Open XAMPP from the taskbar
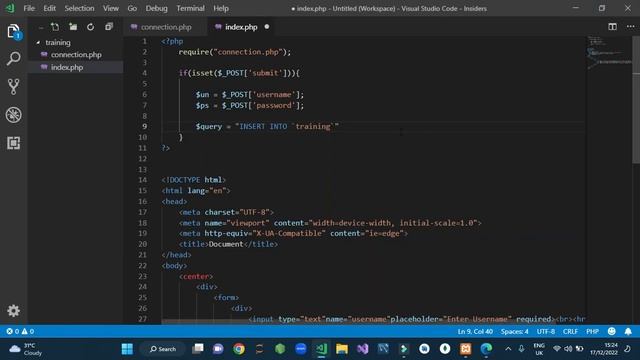Viewport: 640px width, 360px height. [x=465, y=349]
